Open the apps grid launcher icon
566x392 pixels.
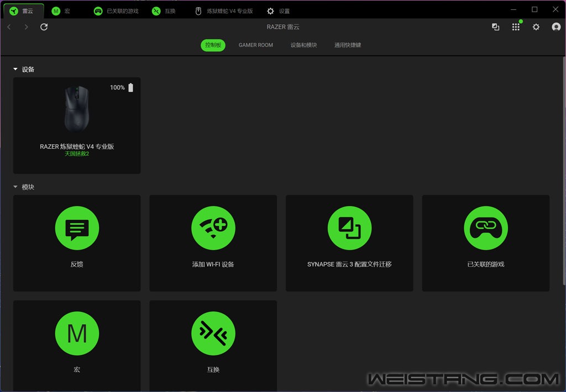click(x=516, y=27)
